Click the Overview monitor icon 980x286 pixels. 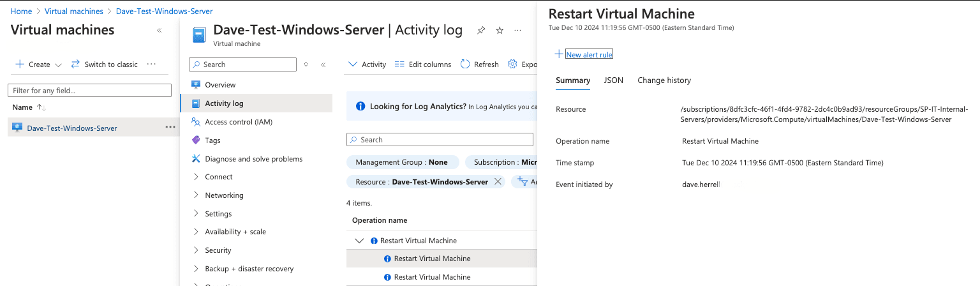click(x=196, y=85)
